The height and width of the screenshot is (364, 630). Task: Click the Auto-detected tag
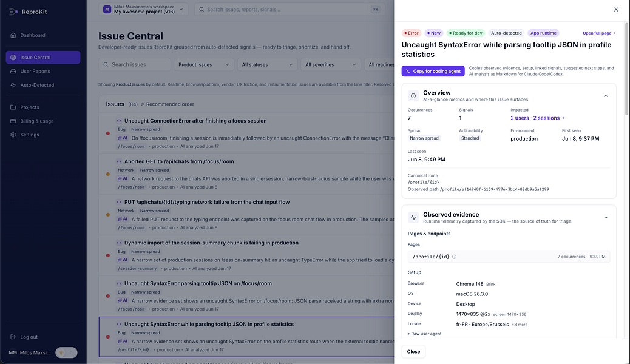(x=506, y=33)
